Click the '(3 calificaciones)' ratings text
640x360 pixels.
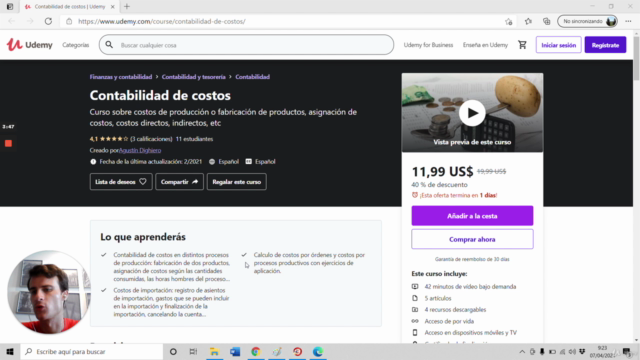[151, 139]
